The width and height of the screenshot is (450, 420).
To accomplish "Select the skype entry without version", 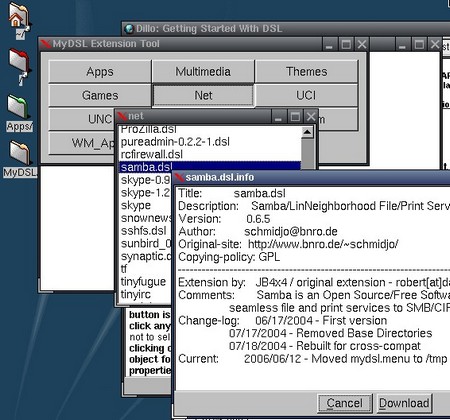I will tap(145, 205).
